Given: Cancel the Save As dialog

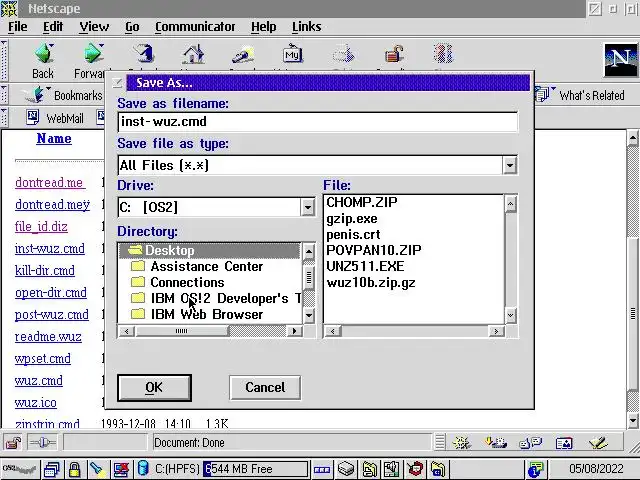Looking at the screenshot, I should (x=265, y=387).
